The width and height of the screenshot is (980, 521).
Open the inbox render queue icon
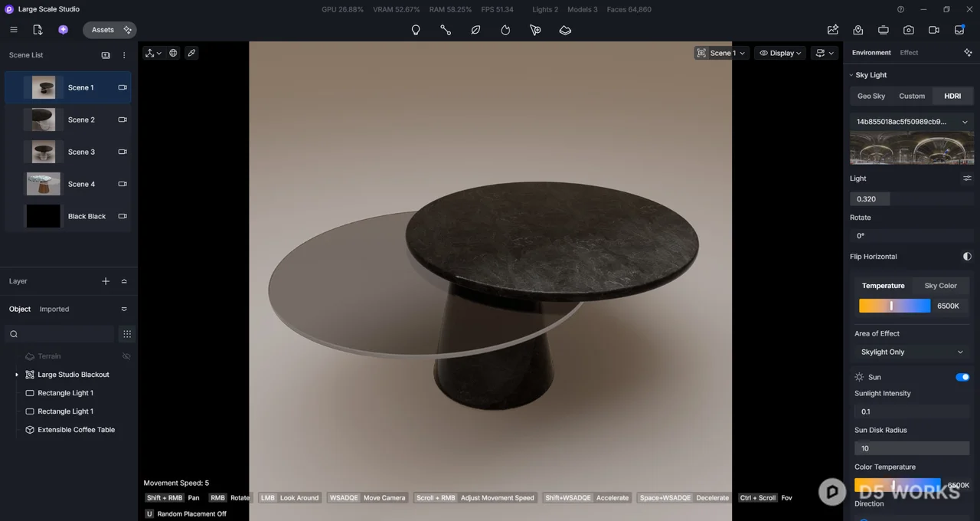(959, 30)
